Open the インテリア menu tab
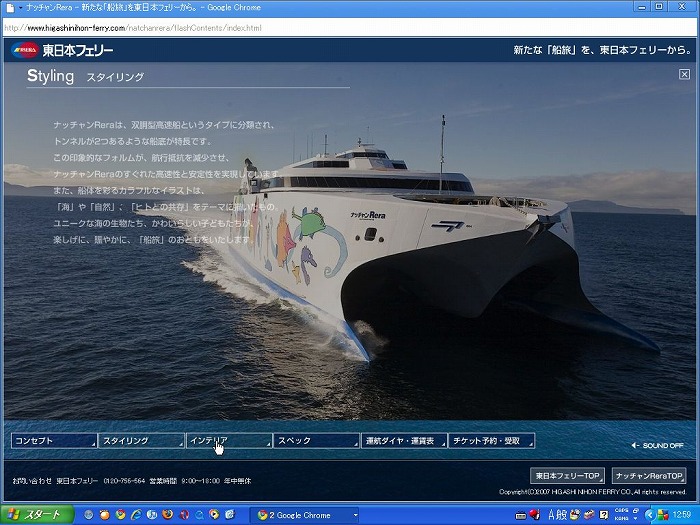 (229, 441)
